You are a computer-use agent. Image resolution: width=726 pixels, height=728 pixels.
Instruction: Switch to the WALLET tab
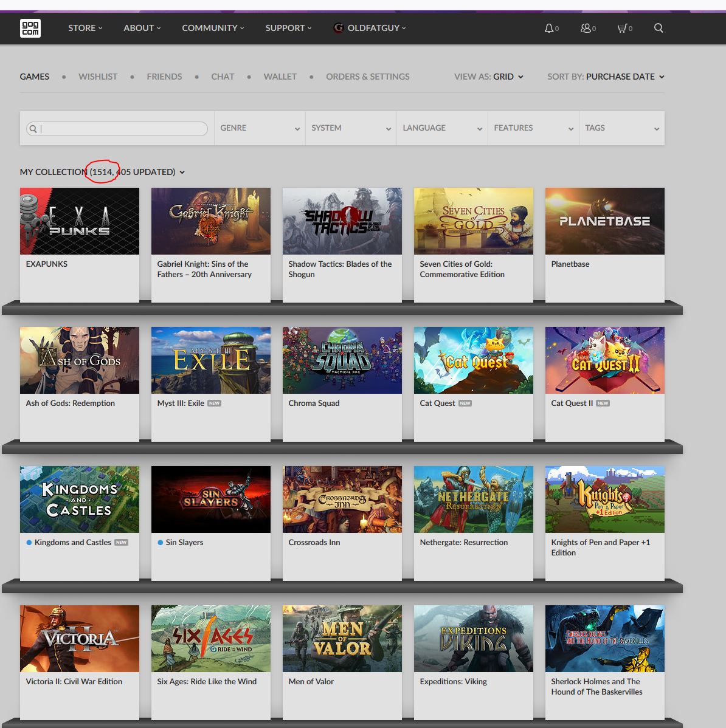(280, 77)
